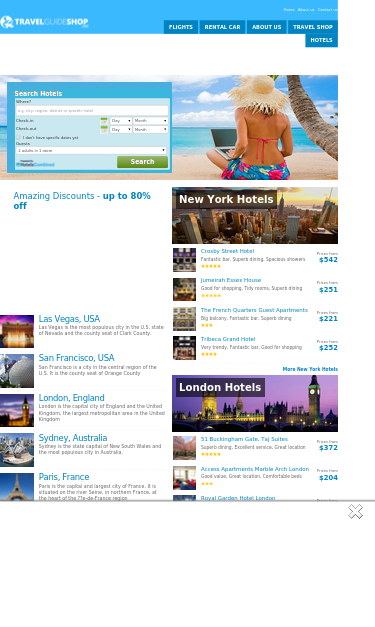The width and height of the screenshot is (375, 627).
Task: Click the Sydney Opera House thumbnail
Action: tap(17, 450)
